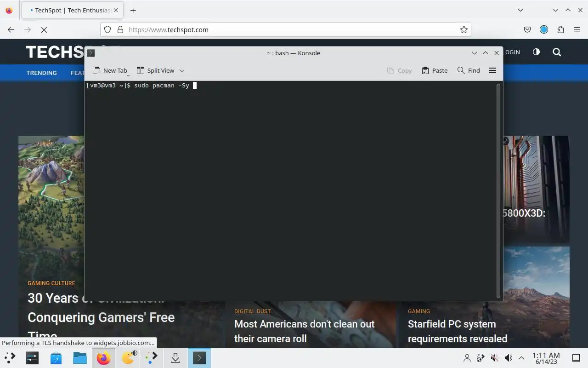Open a New Tab in Konsole
Screen dimensions: 588x368
110,70
